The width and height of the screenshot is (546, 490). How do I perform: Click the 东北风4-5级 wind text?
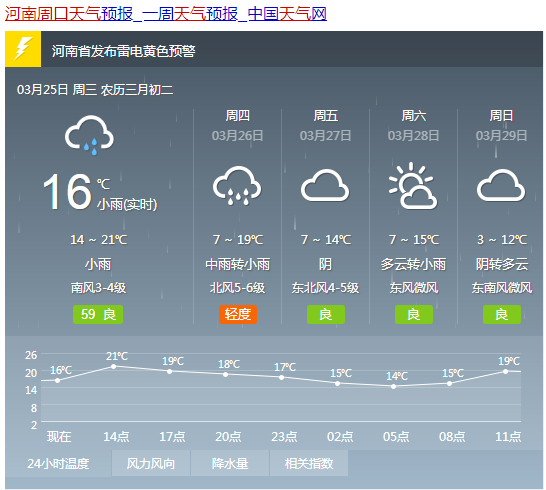tap(325, 288)
